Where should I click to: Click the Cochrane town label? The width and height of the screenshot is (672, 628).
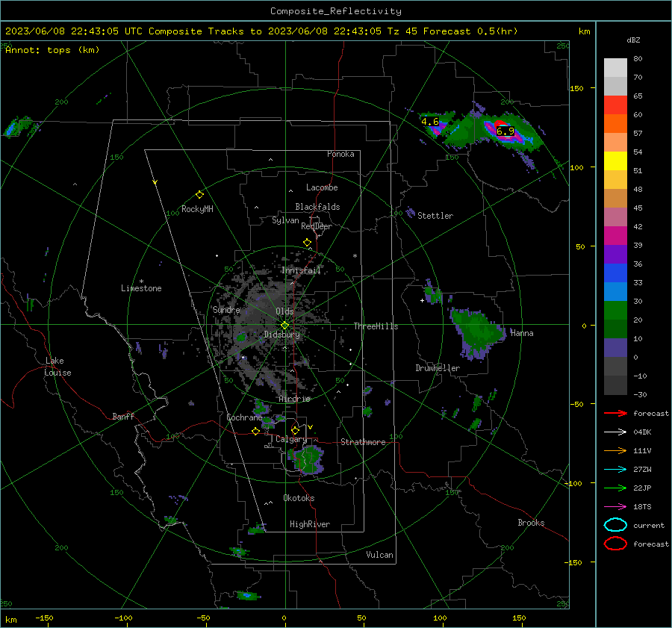244,417
